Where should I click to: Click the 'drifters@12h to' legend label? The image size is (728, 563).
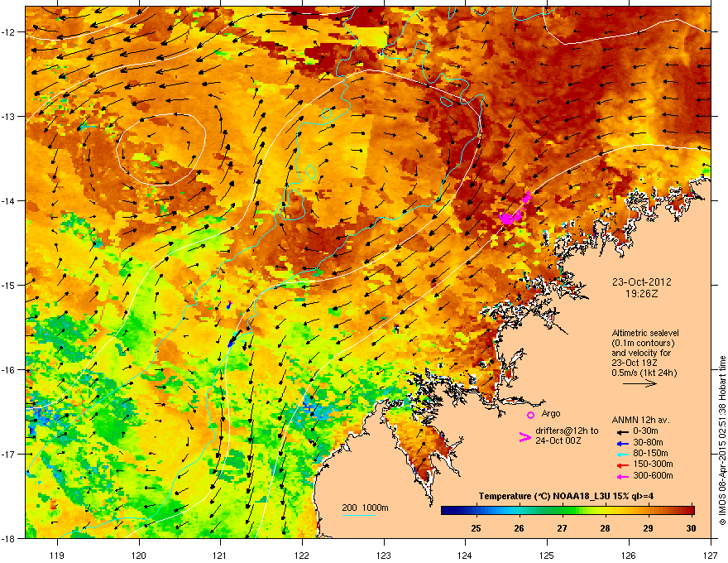click(567, 431)
